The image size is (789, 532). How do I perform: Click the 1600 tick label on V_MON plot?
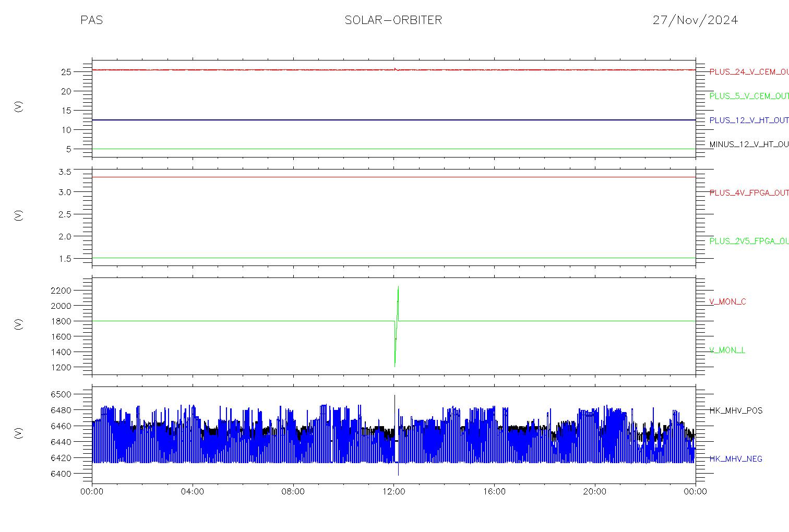point(61,337)
